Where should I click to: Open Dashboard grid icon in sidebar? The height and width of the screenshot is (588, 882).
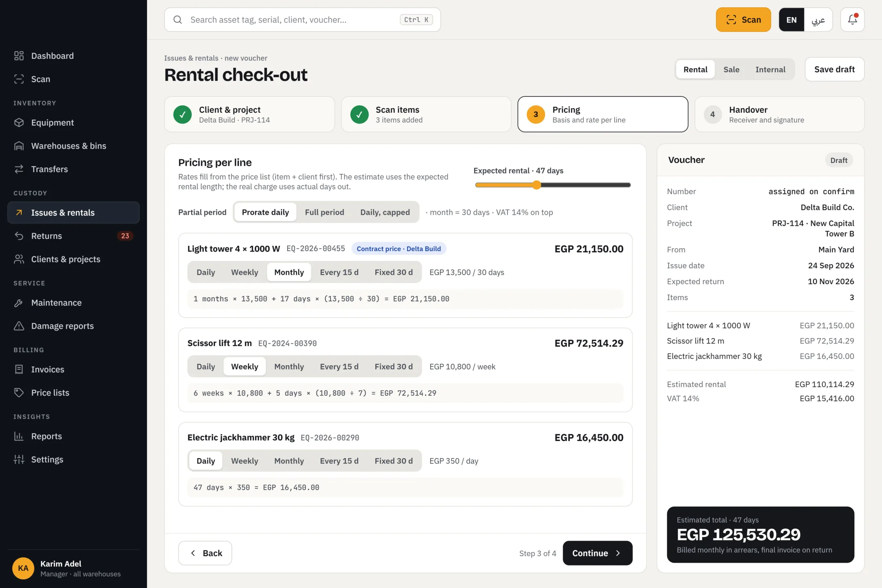pos(19,56)
